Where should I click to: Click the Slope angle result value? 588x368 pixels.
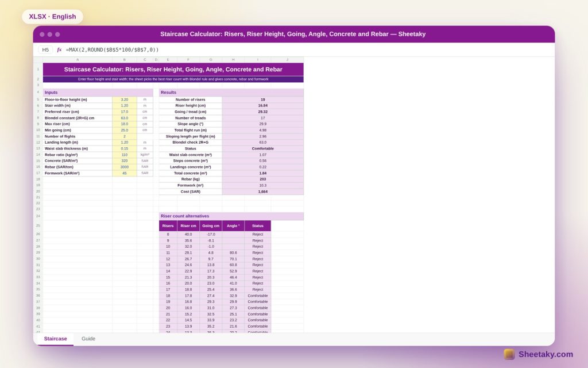[263, 124]
